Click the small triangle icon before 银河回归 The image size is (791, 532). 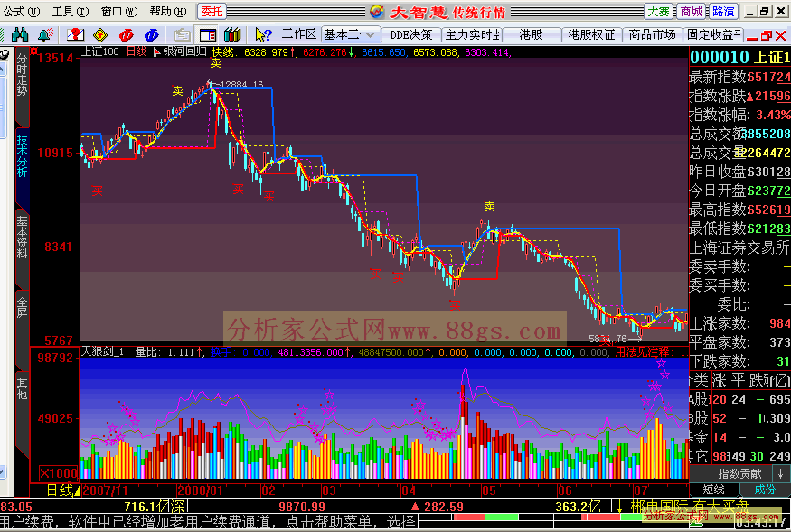click(156, 52)
